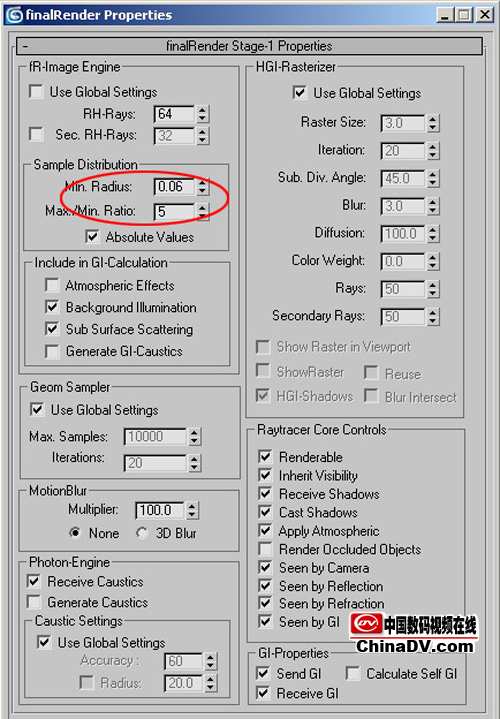The height and width of the screenshot is (719, 500).
Task: Enable Use Global Settings in fR-Image Engine
Action: click(36, 91)
